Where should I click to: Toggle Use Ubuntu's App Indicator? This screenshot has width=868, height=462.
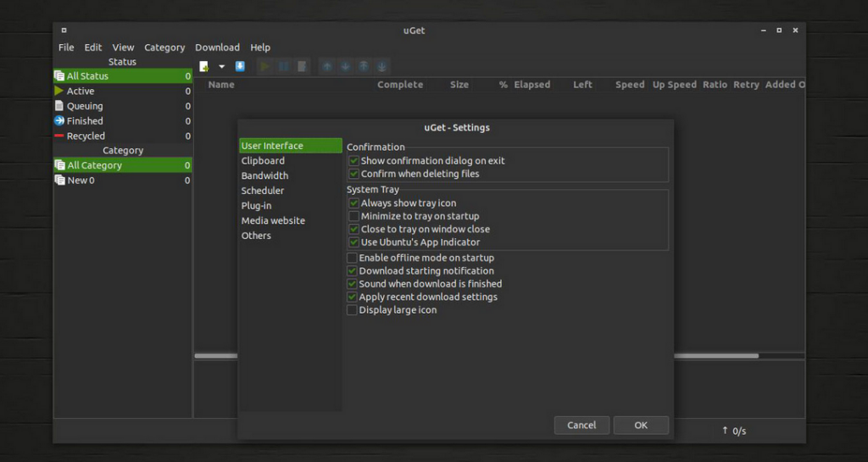pos(353,242)
